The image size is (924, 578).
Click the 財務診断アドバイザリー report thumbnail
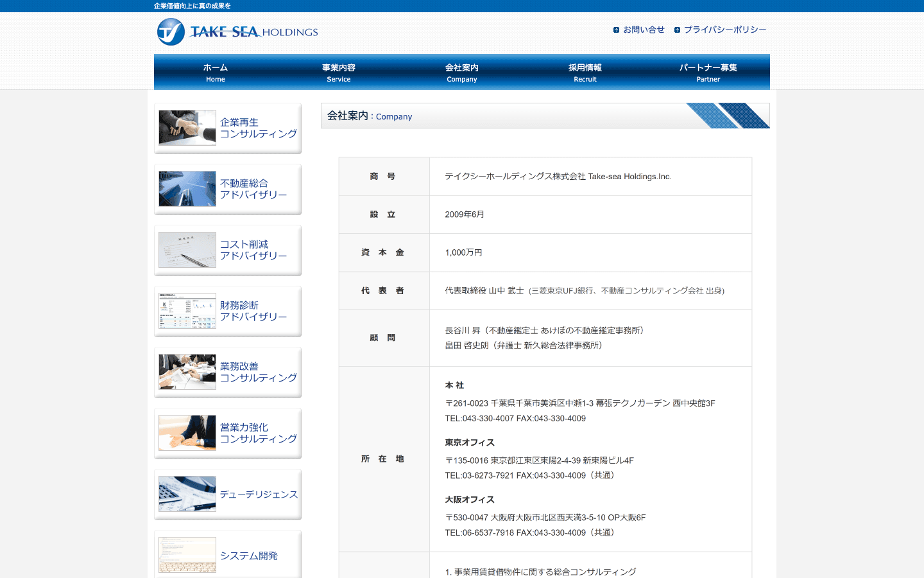(187, 311)
